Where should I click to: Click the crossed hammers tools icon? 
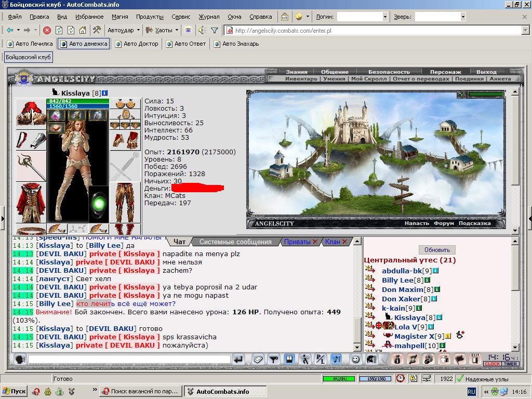click(x=97, y=30)
